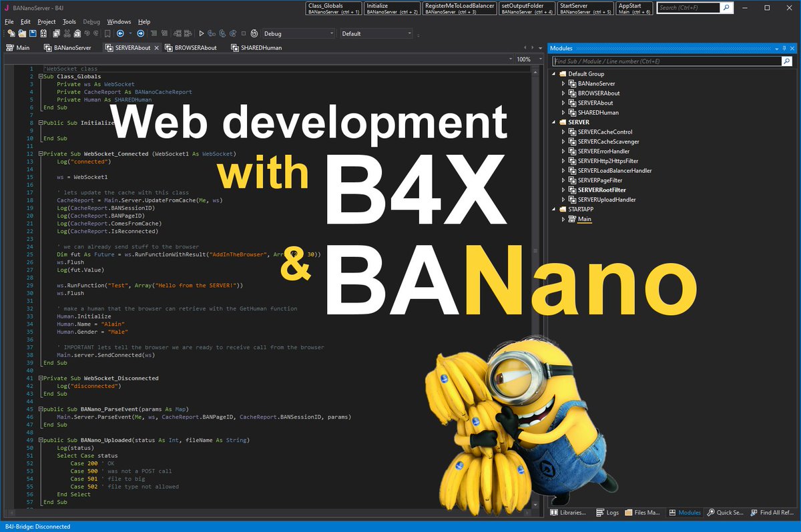Jump to AppStart shortcut button
The image size is (801, 532).
[x=633, y=8]
